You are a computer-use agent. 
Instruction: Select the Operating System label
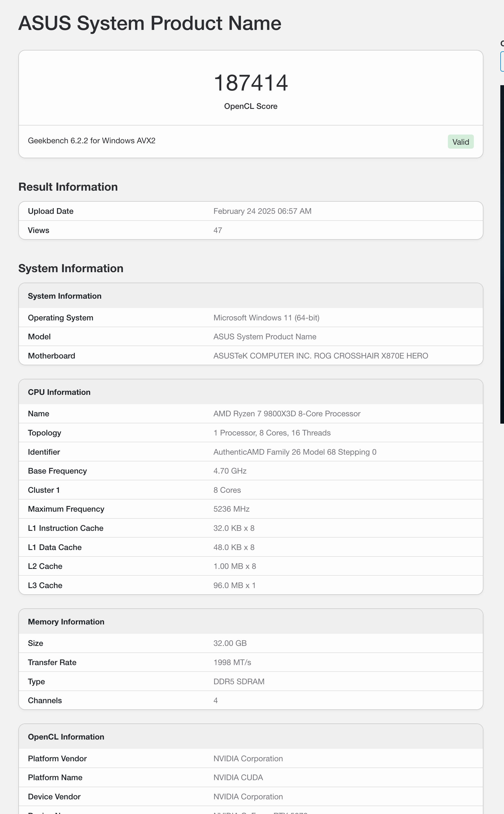pyautogui.click(x=61, y=318)
